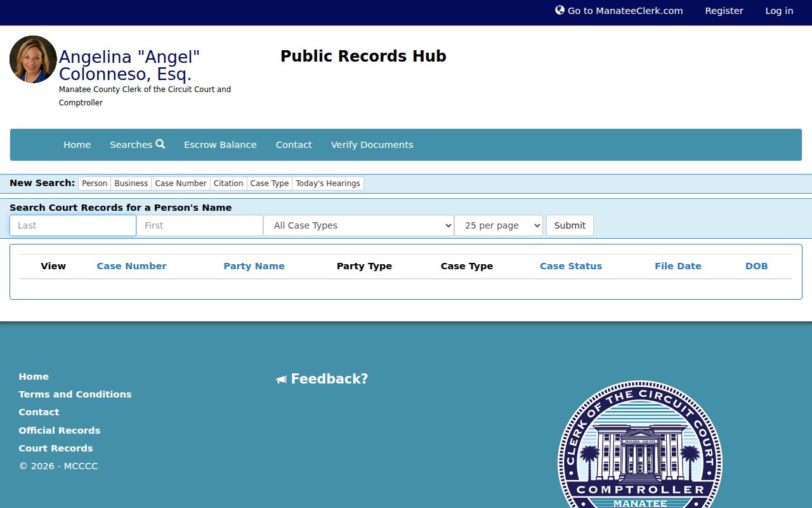
Task: Start a new Person search
Action: [95, 184]
